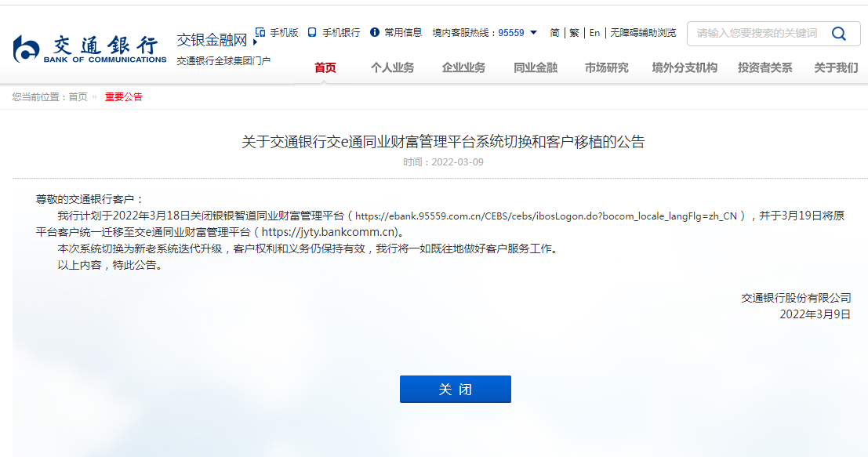The width and height of the screenshot is (868, 457).
Task: Click the https://jyty.bankcomm.cn URL
Action: click(x=329, y=232)
